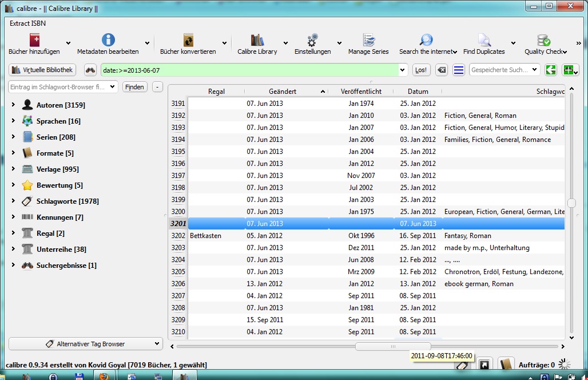Show hidden system tray icons arrow

tap(531, 377)
